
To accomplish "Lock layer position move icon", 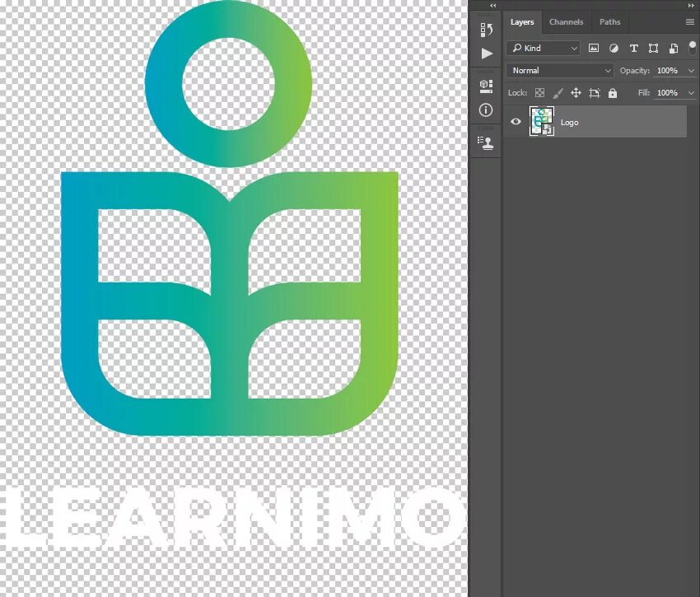I will [576, 93].
